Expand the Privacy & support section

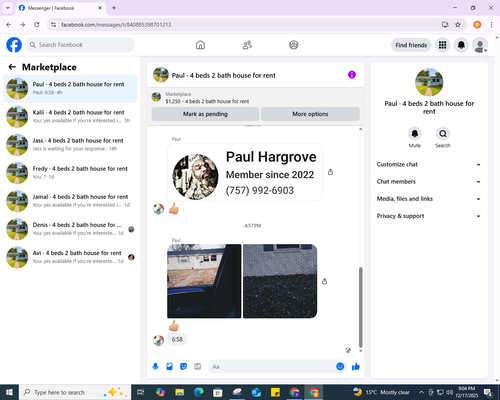click(x=429, y=216)
